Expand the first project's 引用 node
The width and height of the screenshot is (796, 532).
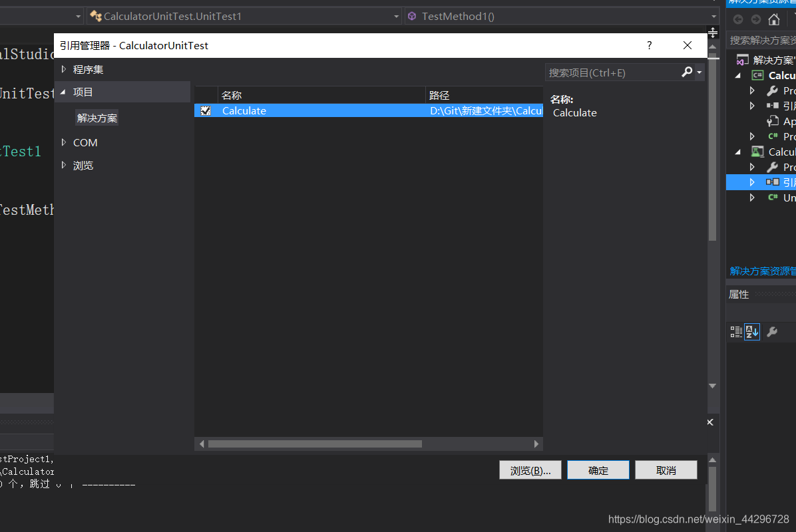pyautogui.click(x=752, y=106)
